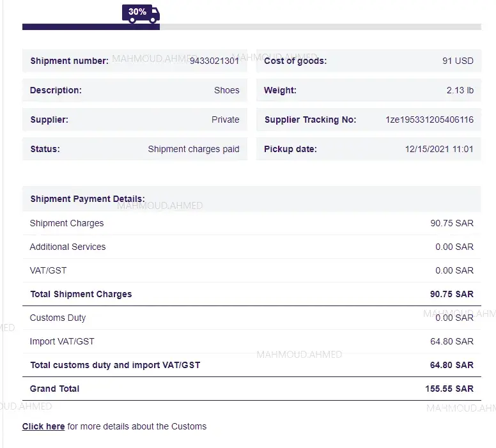The width and height of the screenshot is (496, 448).
Task: Click the 'Private' supplier value
Action: pyautogui.click(x=225, y=120)
